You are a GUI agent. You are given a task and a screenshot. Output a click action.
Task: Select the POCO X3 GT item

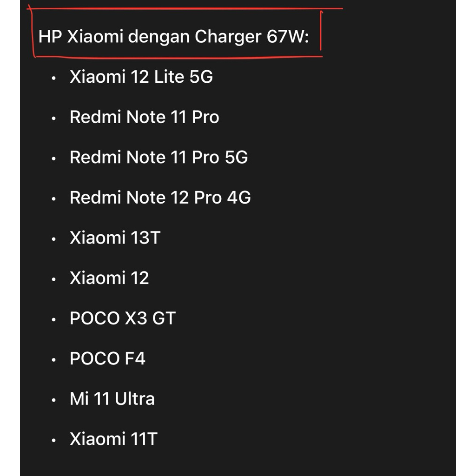click(x=123, y=318)
